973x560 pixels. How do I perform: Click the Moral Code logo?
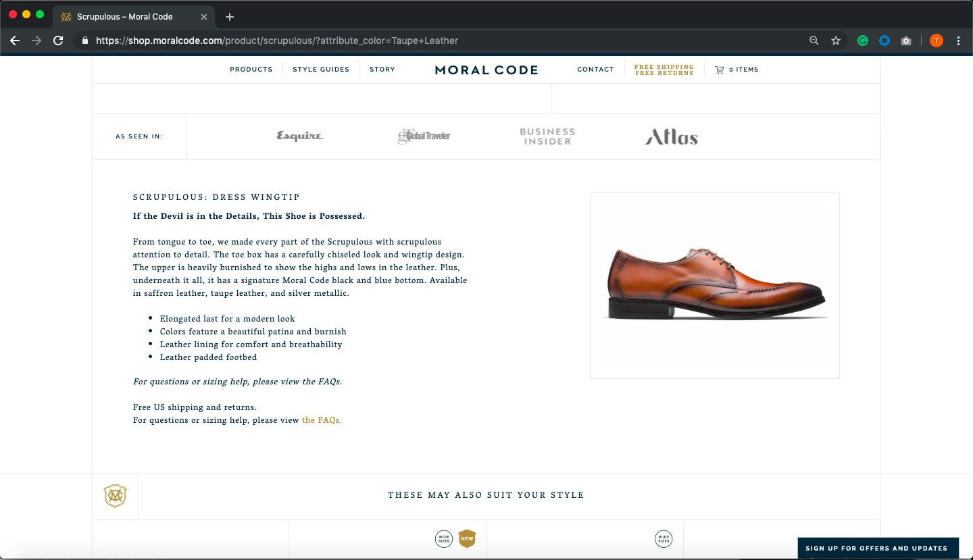(x=487, y=70)
